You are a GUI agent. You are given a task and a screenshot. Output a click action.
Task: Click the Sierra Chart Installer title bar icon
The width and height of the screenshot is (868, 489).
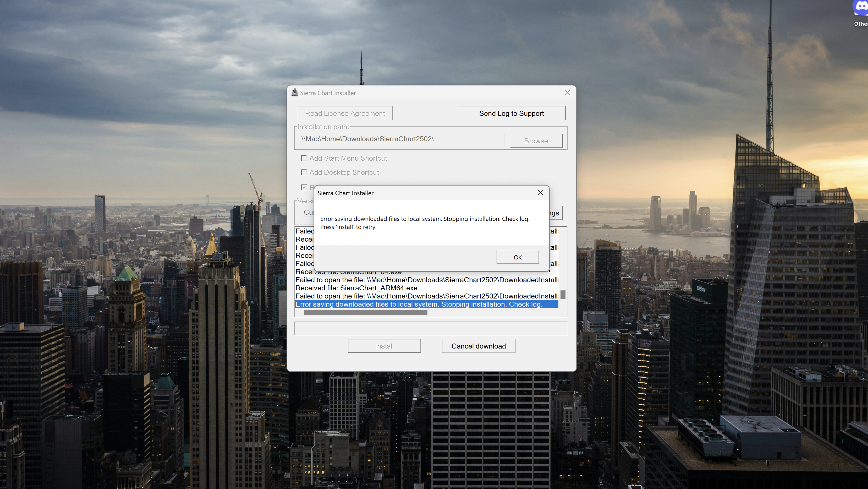tap(294, 93)
